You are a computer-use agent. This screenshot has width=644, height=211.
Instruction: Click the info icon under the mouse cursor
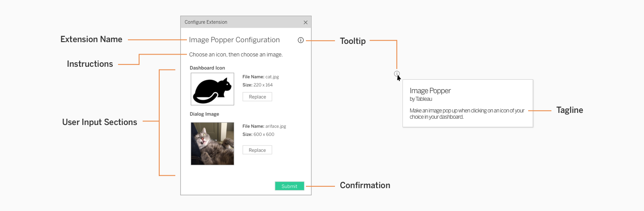tap(397, 73)
